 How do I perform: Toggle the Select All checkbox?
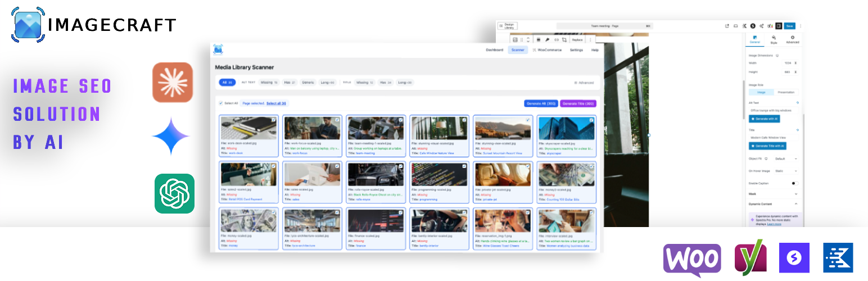coord(220,103)
